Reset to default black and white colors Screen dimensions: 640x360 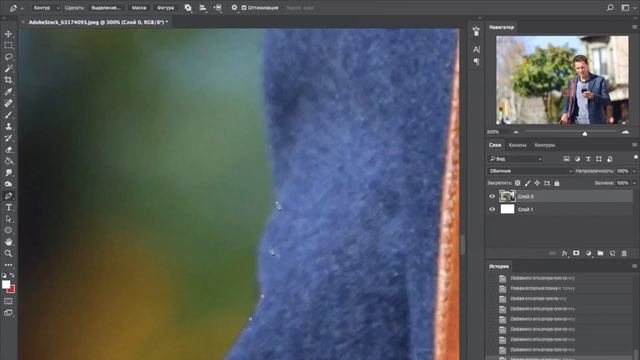[x=4, y=276]
